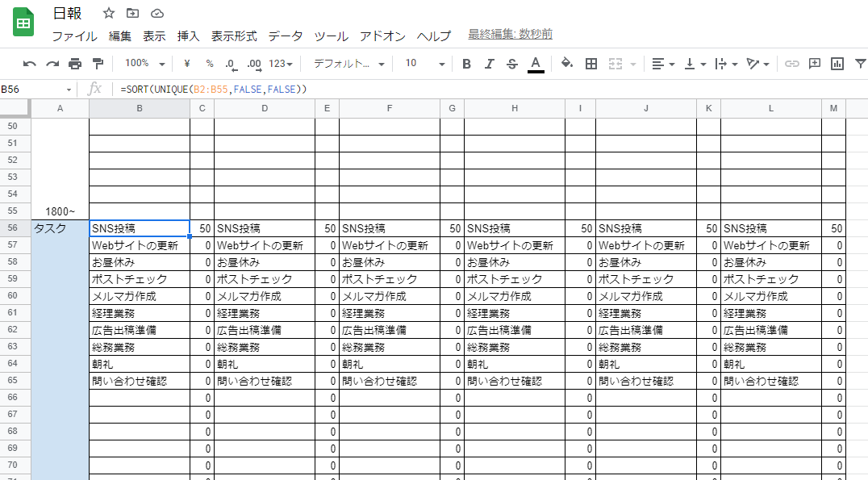Open the 表示形式 menu

point(234,36)
